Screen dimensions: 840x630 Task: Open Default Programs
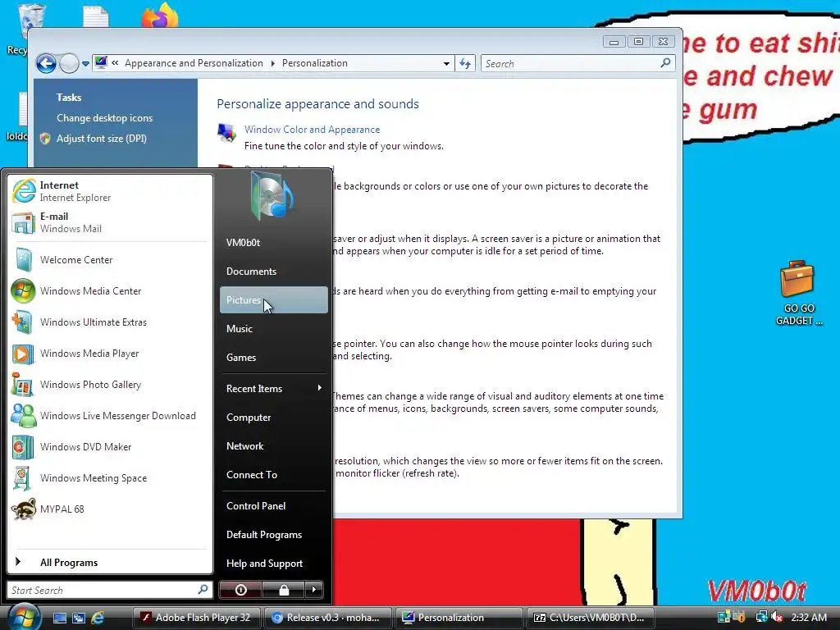coord(273,535)
